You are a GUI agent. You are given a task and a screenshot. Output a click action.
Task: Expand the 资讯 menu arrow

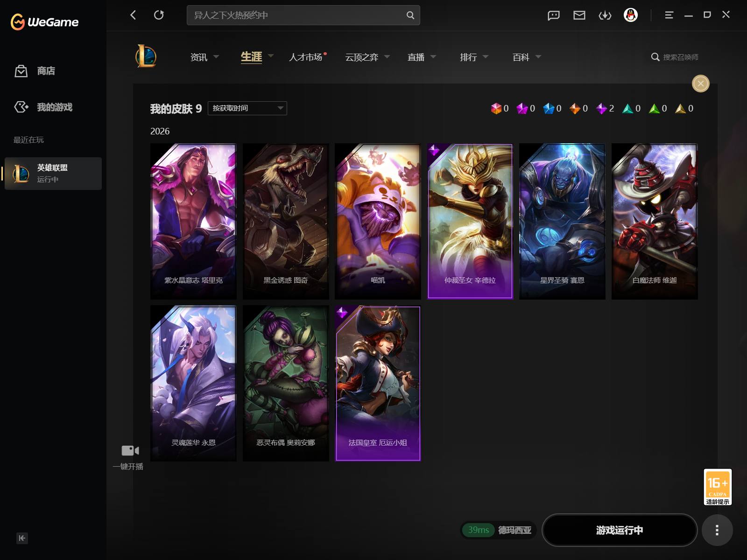coord(216,57)
